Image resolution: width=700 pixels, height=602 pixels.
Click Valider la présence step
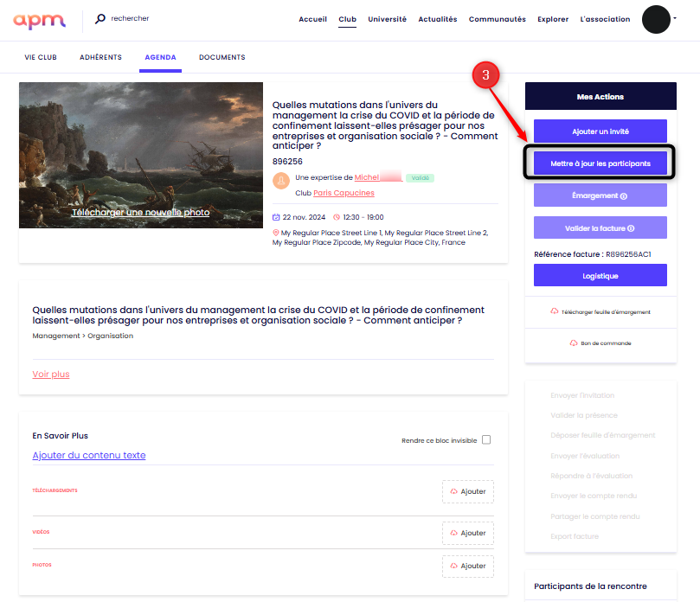click(x=584, y=415)
